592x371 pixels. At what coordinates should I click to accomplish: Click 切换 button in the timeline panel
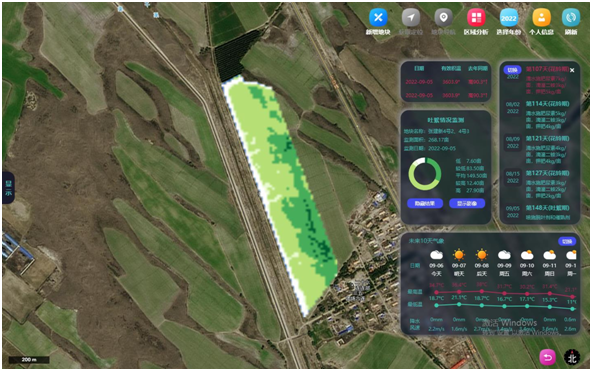point(512,70)
